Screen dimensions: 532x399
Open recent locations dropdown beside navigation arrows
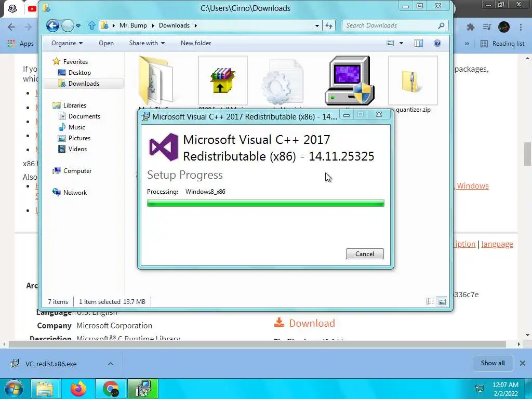tap(78, 26)
